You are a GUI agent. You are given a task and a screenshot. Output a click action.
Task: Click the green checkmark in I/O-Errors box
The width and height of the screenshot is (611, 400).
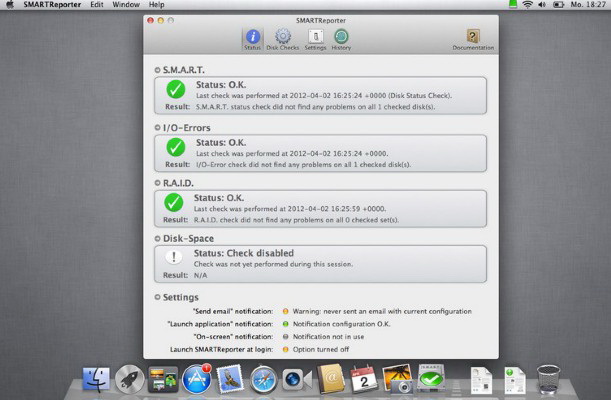[176, 147]
